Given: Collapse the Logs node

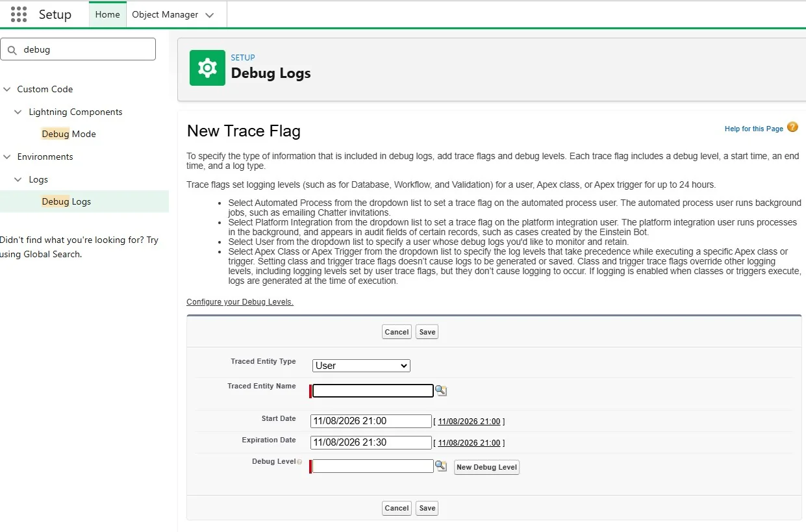Looking at the screenshot, I should coord(19,180).
